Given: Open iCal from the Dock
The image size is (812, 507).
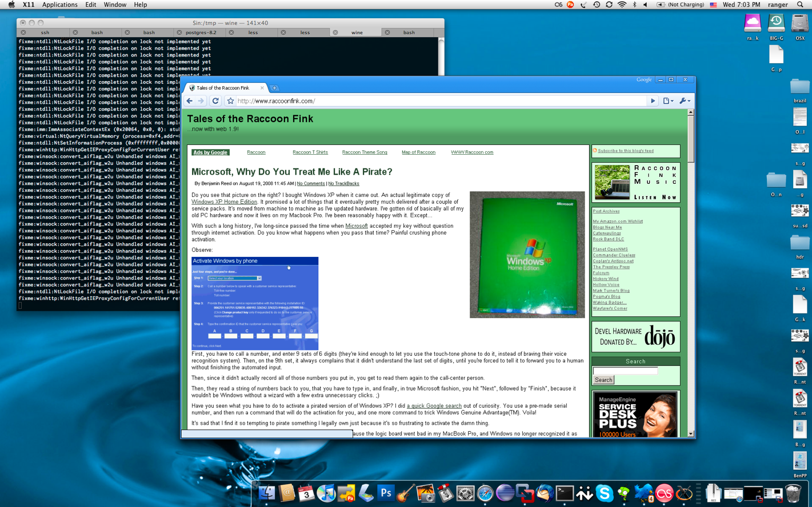Looking at the screenshot, I should click(306, 493).
